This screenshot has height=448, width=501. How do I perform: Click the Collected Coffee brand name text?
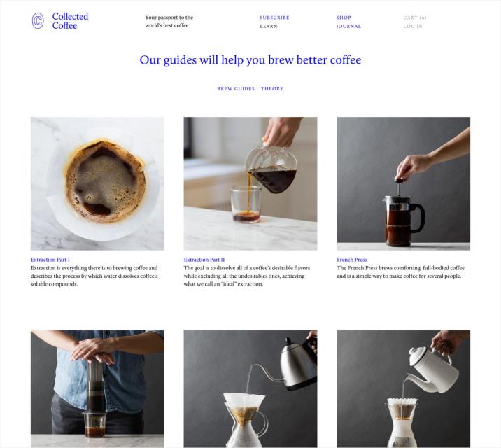pos(70,21)
